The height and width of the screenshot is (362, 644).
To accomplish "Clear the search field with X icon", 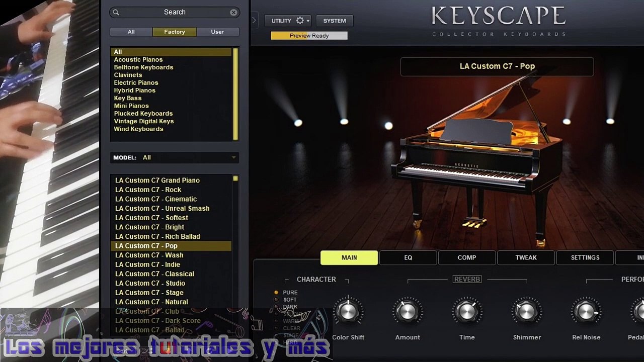I will point(233,12).
